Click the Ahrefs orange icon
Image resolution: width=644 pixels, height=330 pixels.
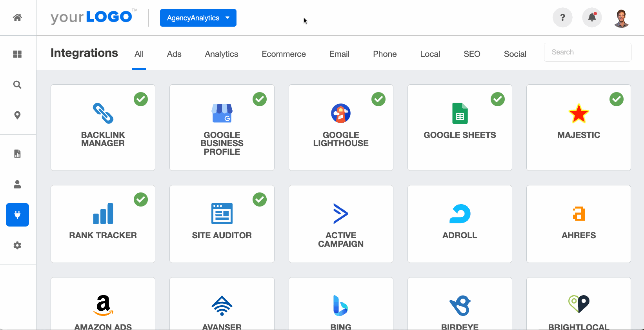pos(579,214)
